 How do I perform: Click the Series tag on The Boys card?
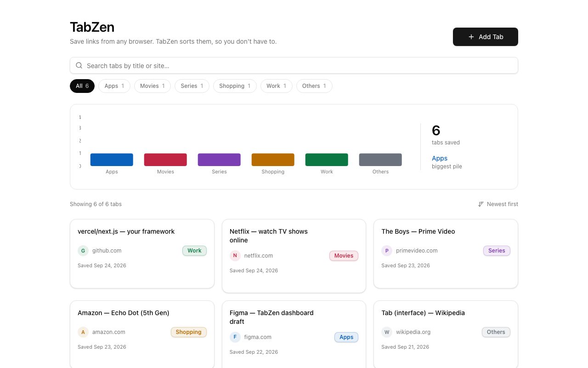coord(497,251)
